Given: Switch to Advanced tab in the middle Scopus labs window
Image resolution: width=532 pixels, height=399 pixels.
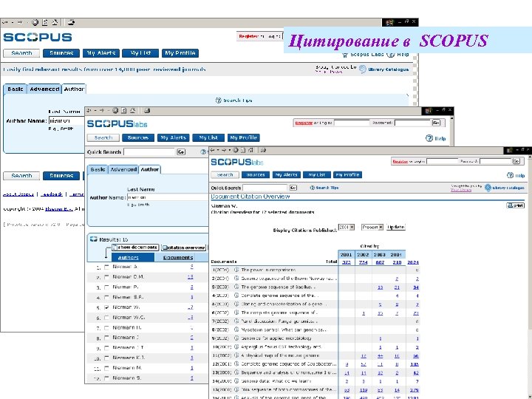Looking at the screenshot, I should [123, 169].
